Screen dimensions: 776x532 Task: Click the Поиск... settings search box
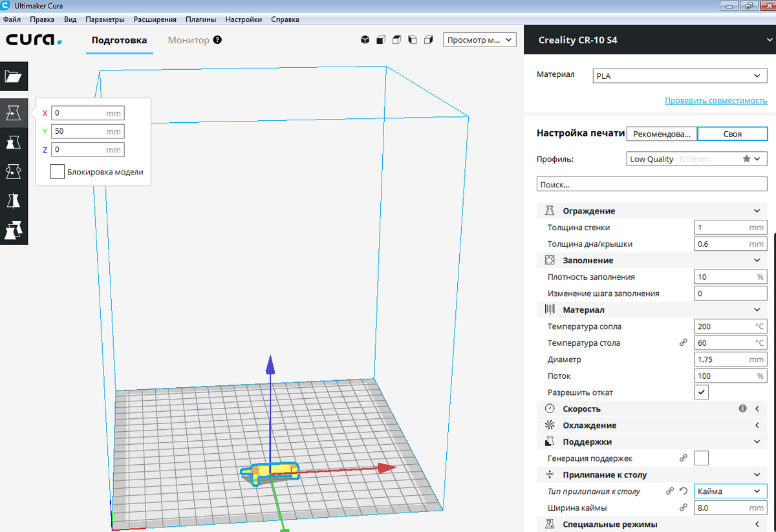(652, 184)
